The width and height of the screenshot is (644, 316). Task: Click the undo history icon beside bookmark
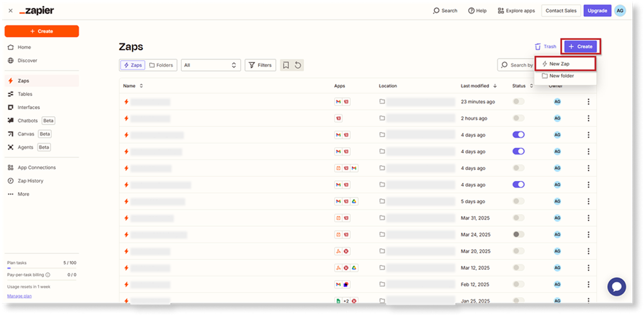coord(298,65)
